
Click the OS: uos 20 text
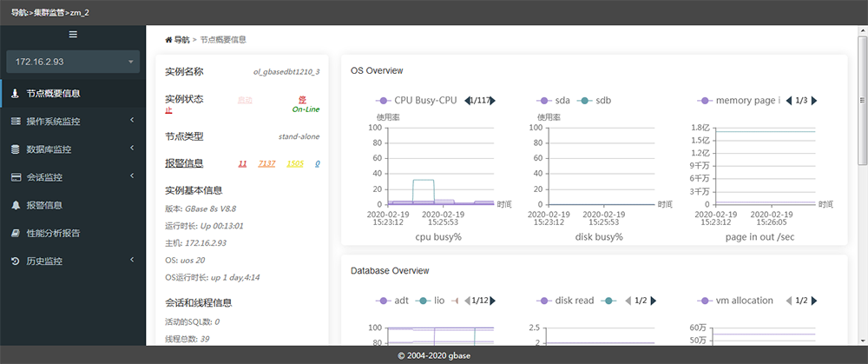tap(185, 260)
